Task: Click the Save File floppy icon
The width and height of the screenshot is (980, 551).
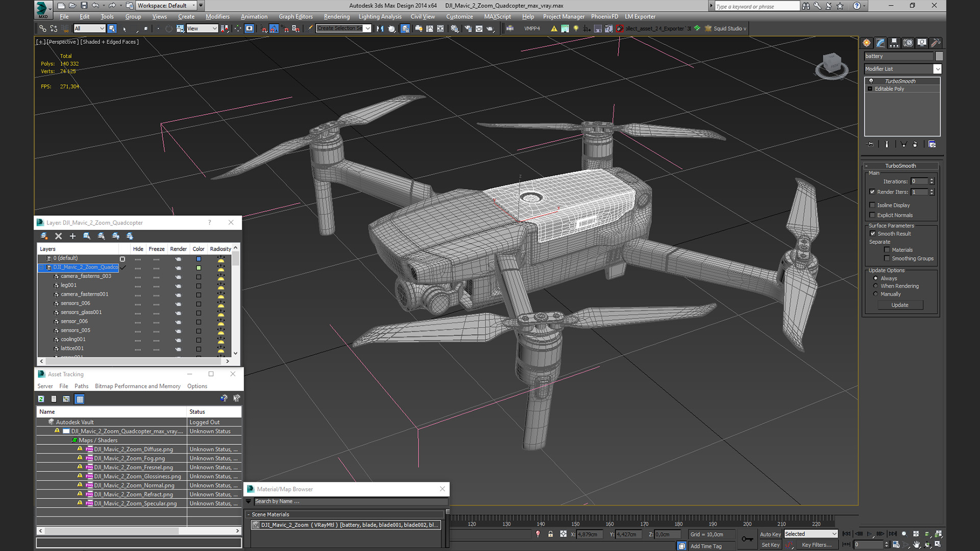Action: [x=84, y=6]
